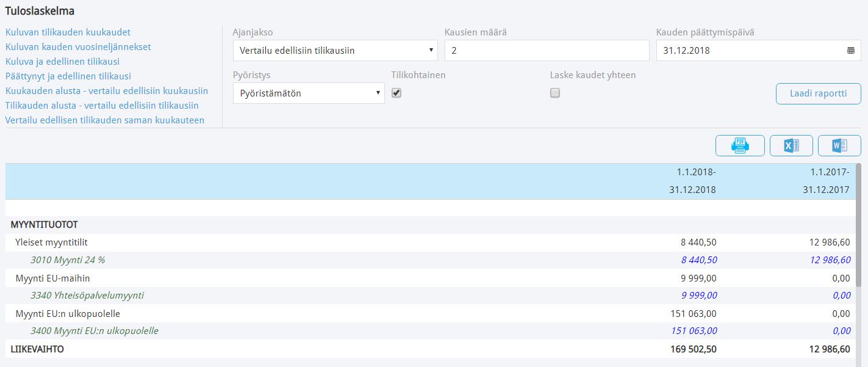The width and height of the screenshot is (868, 367).
Task: Open the Pyöristys dropdown
Action: [309, 93]
